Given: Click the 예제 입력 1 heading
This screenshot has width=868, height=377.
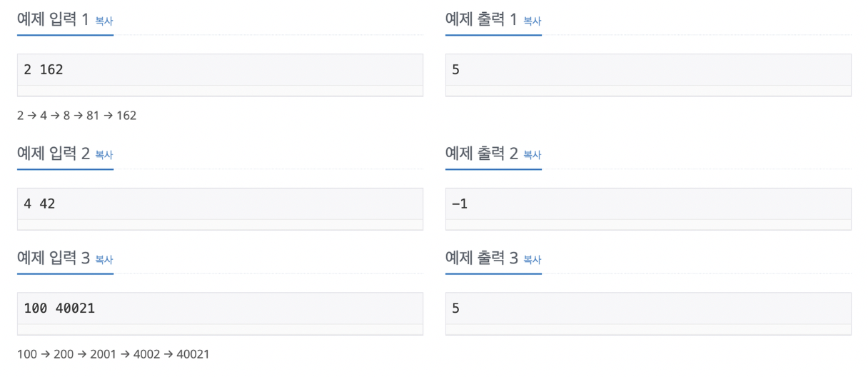Looking at the screenshot, I should (x=54, y=20).
